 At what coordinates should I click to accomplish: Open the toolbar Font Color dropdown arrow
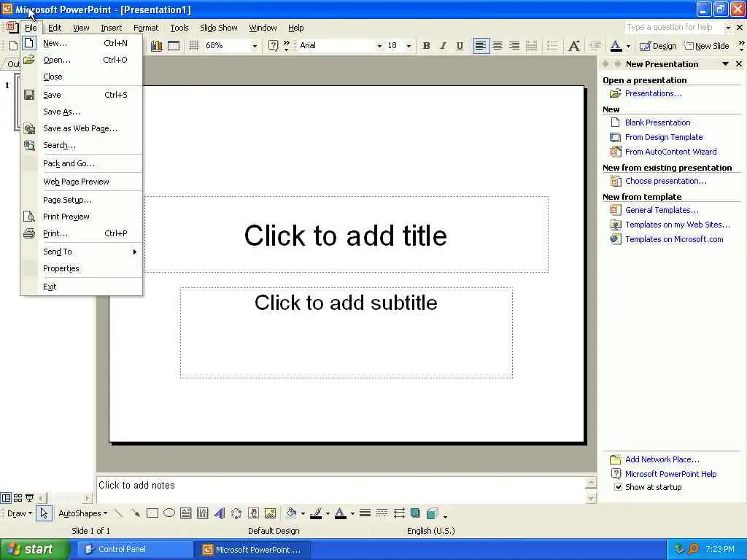point(628,46)
